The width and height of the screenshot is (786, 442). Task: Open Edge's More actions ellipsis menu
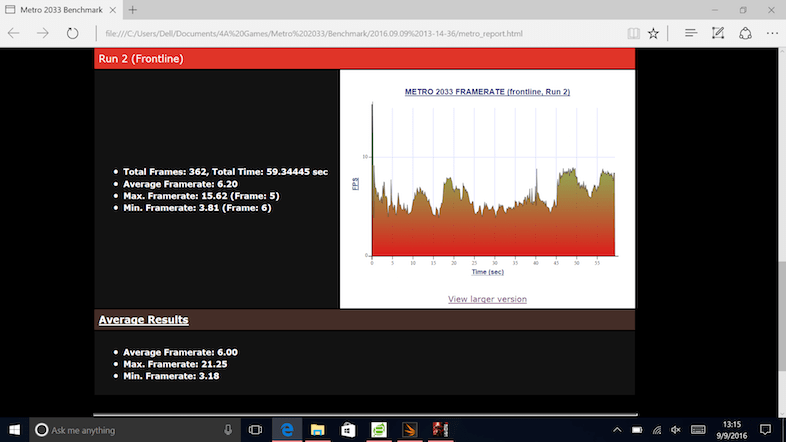[772, 34]
